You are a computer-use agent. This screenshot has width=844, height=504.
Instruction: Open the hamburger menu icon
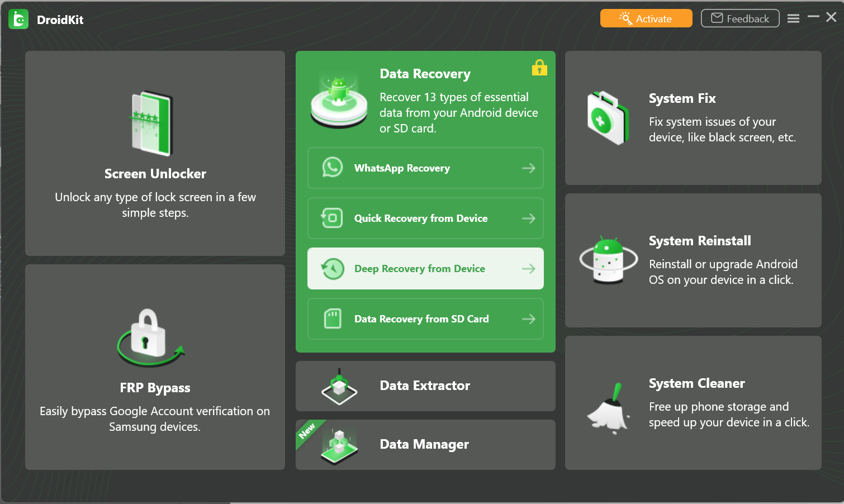click(793, 18)
